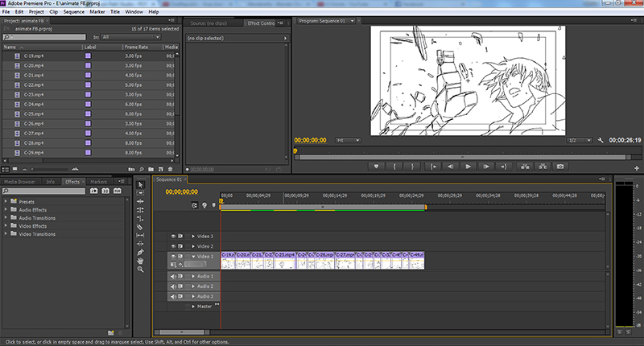
Task: Select the Track Select tool
Action: coord(140,193)
